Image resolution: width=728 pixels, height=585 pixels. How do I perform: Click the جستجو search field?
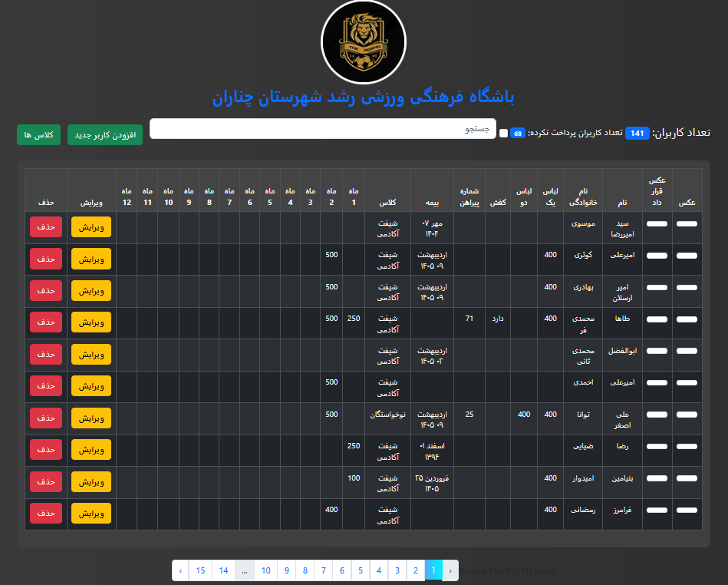coord(323,129)
